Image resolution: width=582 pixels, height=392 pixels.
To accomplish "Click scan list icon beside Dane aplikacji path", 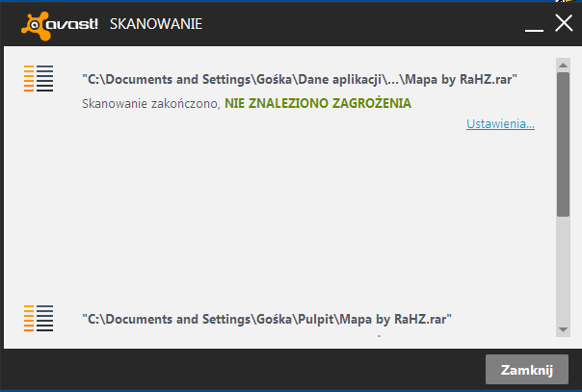I will click(39, 78).
